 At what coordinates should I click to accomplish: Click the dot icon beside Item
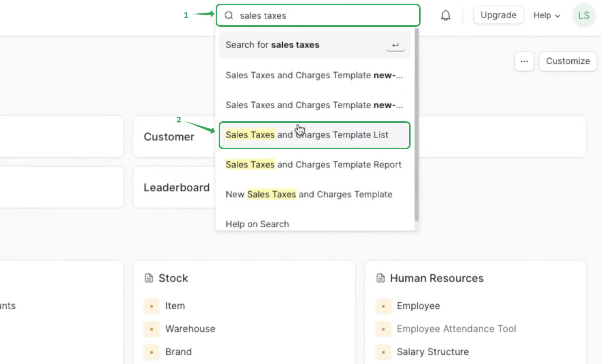click(x=151, y=306)
